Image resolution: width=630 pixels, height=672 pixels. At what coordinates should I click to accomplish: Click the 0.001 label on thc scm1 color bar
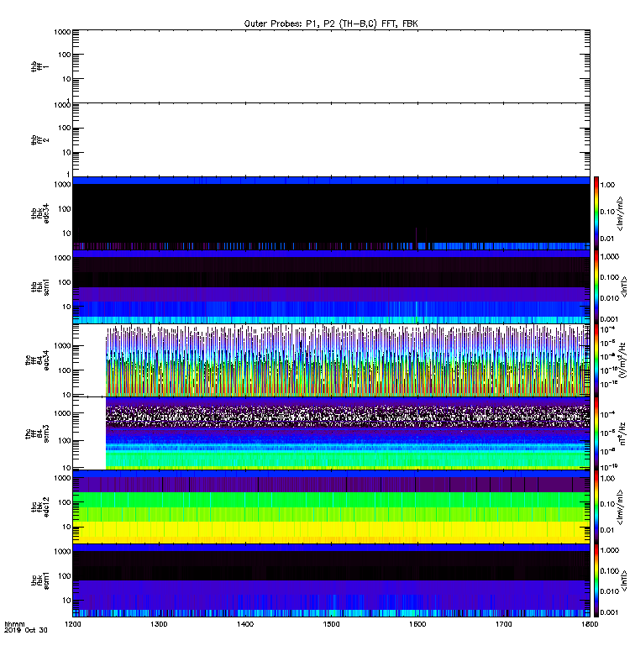point(609,612)
